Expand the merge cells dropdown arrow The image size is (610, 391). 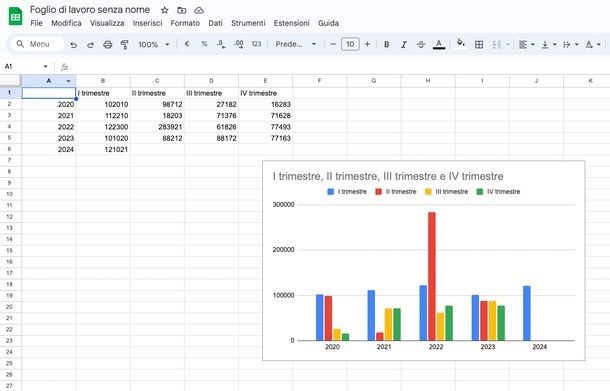tap(508, 45)
